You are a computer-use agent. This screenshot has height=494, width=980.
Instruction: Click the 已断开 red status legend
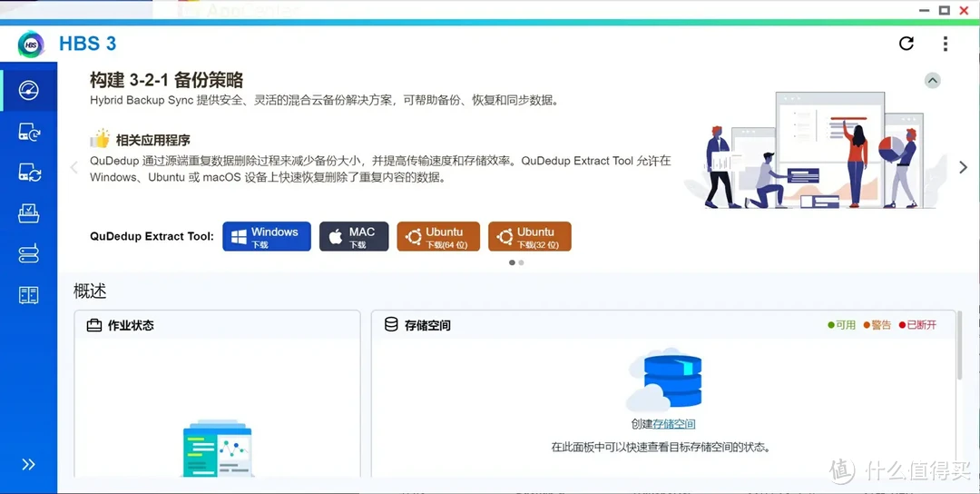(x=917, y=325)
